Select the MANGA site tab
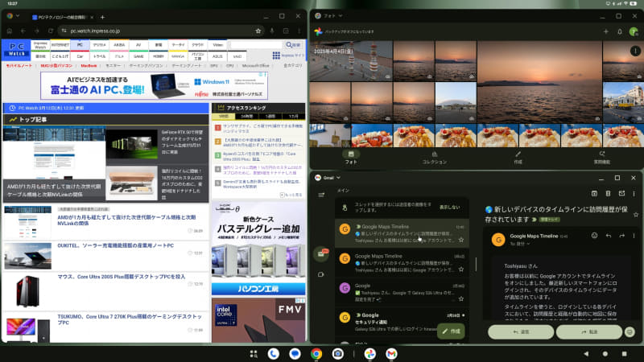The image size is (644, 362). point(178,56)
